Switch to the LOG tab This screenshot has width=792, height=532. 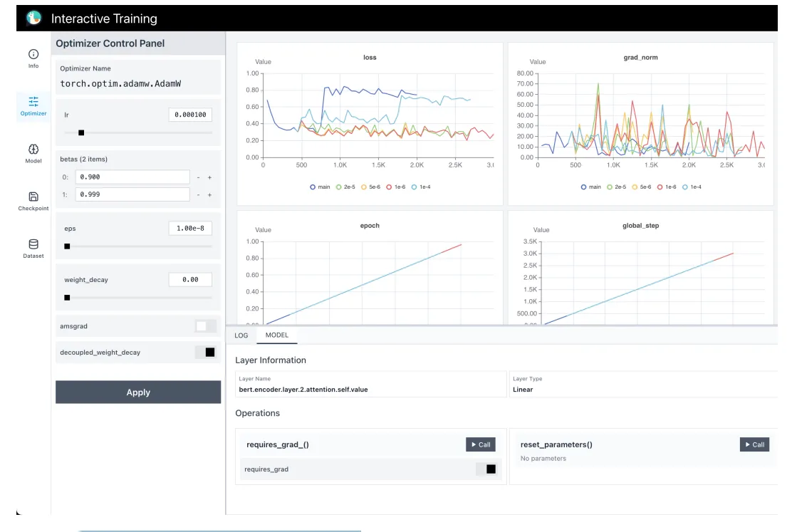(241, 335)
